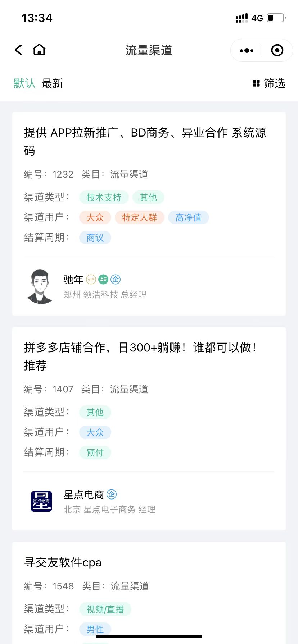Tap the blue 企 badge next to 驰年

click(116, 279)
